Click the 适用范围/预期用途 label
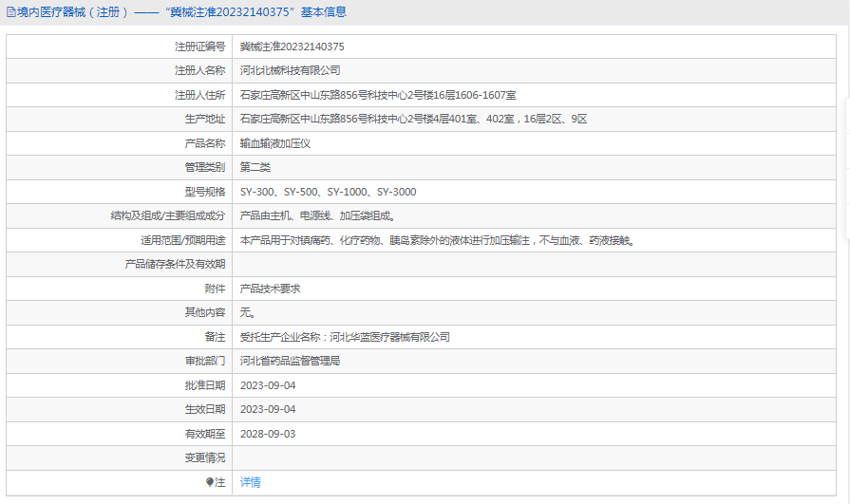 click(182, 240)
